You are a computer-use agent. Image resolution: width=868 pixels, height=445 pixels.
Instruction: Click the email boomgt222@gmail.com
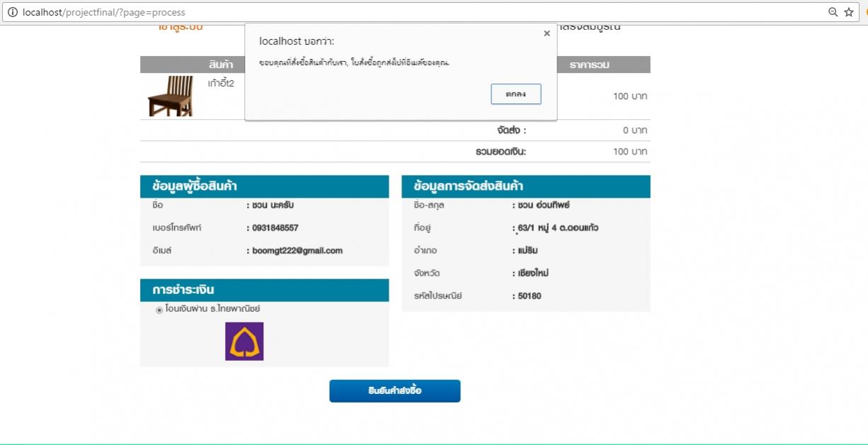click(x=297, y=251)
